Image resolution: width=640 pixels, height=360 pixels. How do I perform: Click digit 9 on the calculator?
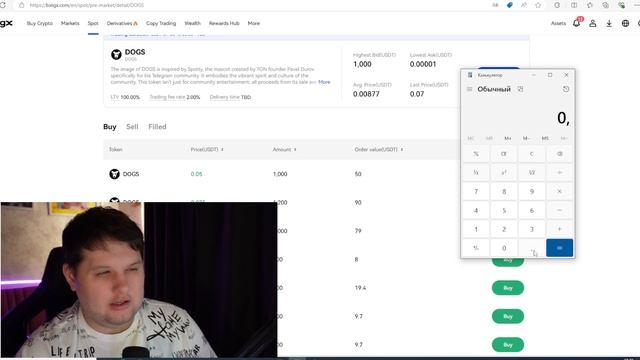click(x=532, y=191)
